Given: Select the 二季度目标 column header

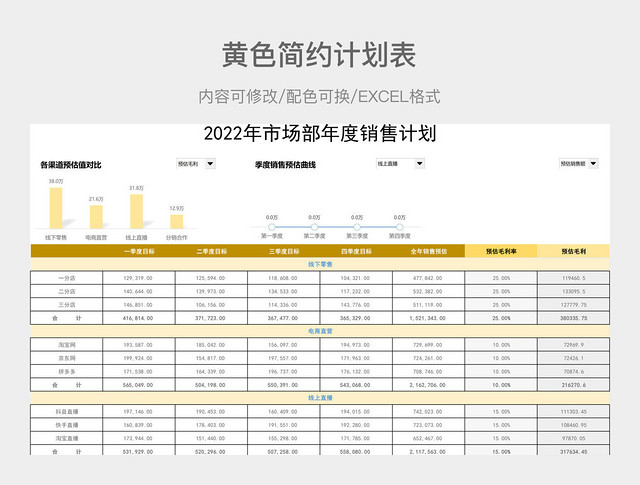Looking at the screenshot, I should [211, 251].
